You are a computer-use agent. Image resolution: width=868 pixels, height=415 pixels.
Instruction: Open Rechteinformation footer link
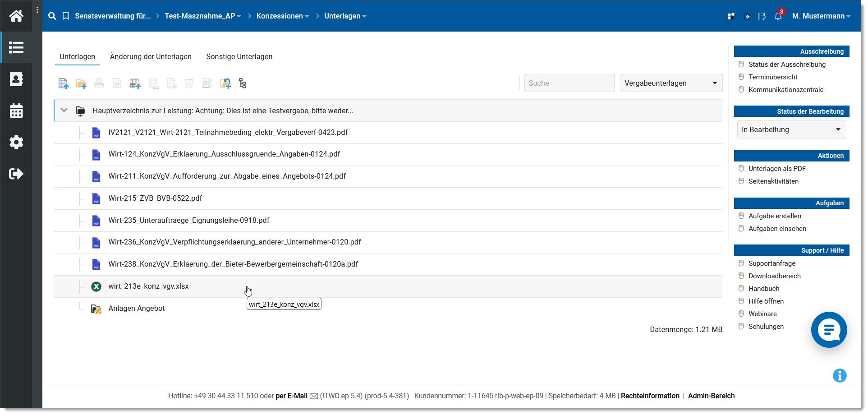pyautogui.click(x=650, y=396)
